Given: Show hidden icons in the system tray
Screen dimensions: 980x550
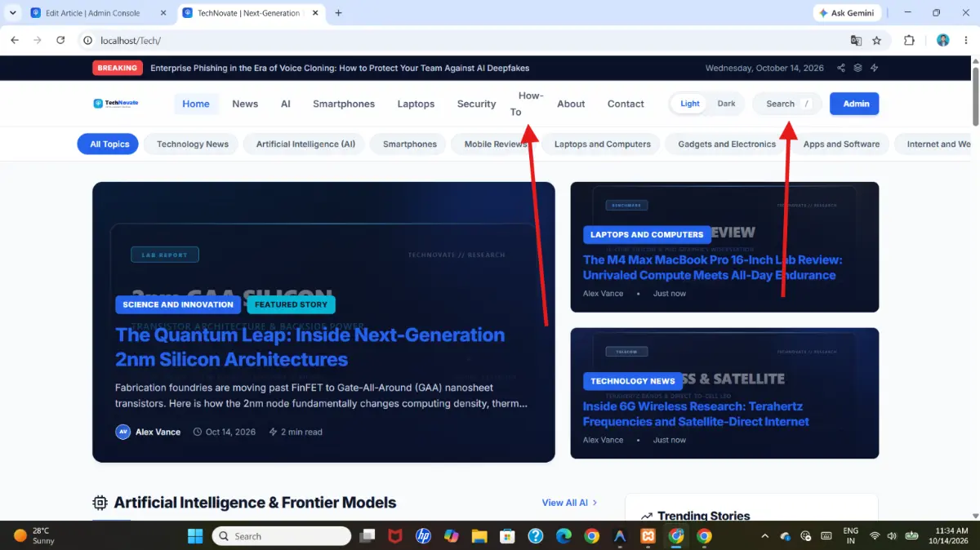Looking at the screenshot, I should tap(764, 536).
